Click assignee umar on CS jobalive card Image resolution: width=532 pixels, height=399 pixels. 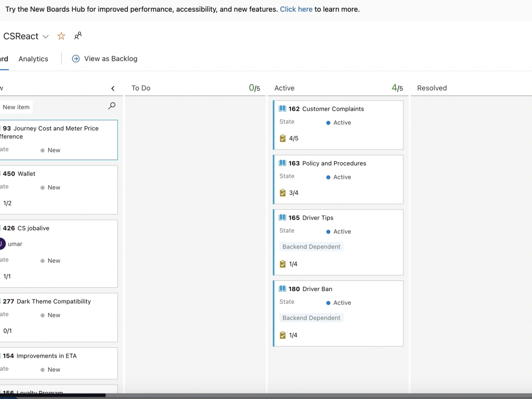coord(11,244)
